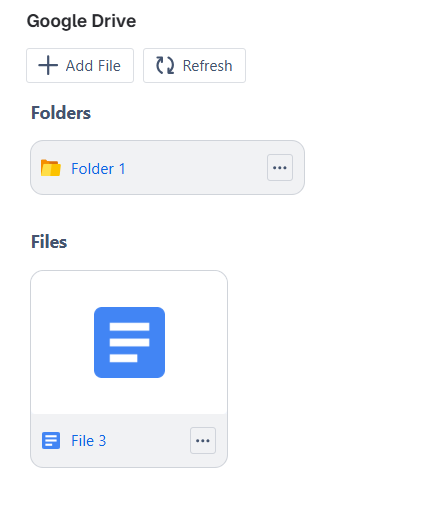Select the Folder 1 card background
This screenshot has width=425, height=518.
167,168
